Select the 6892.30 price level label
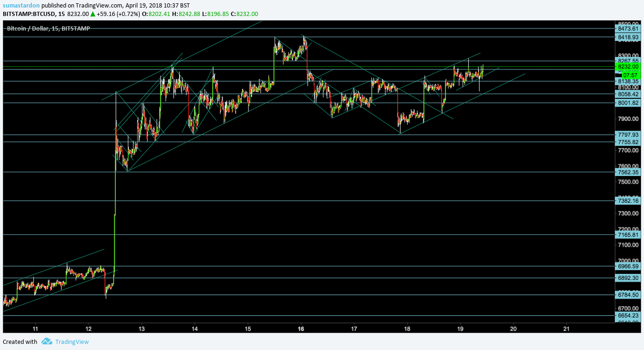Screen dimensions: 644x350 [628, 278]
